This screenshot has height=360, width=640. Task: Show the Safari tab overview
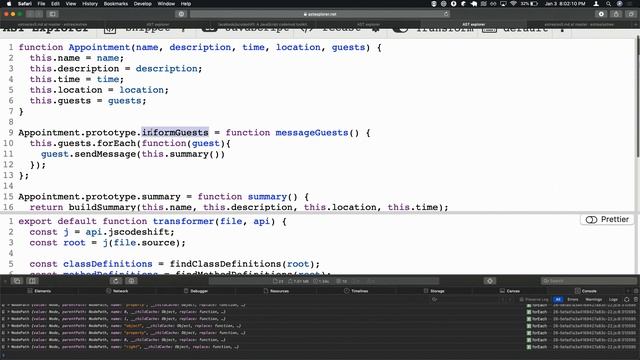coord(631,14)
